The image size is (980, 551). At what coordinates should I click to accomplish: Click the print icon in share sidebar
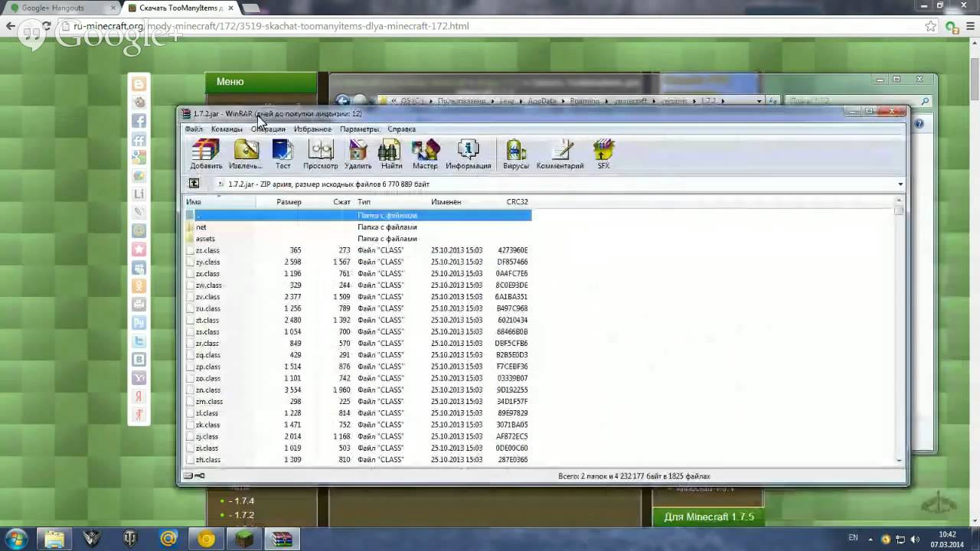coord(139,305)
